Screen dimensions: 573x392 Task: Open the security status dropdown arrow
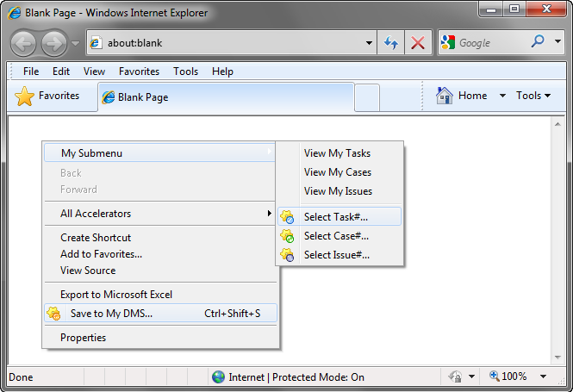click(471, 376)
